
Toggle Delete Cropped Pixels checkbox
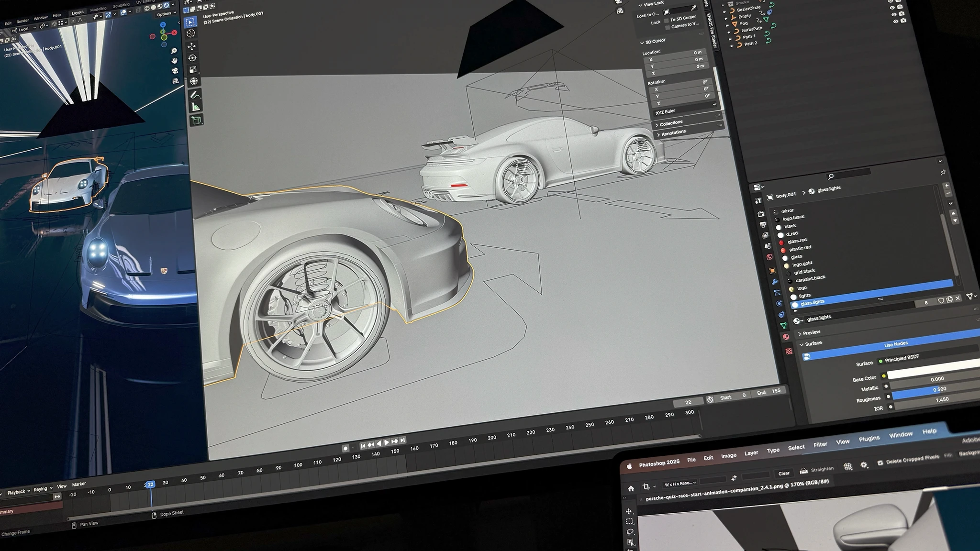pyautogui.click(x=880, y=463)
